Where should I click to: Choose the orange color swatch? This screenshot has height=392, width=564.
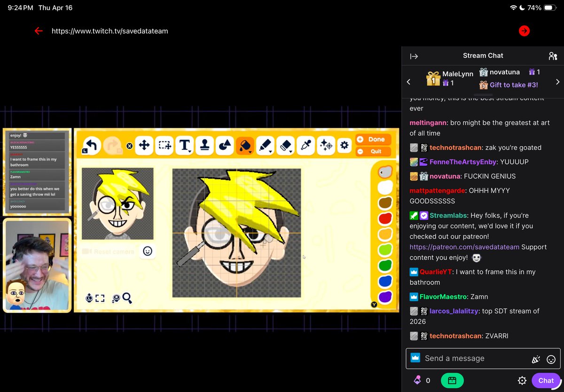pyautogui.click(x=385, y=234)
